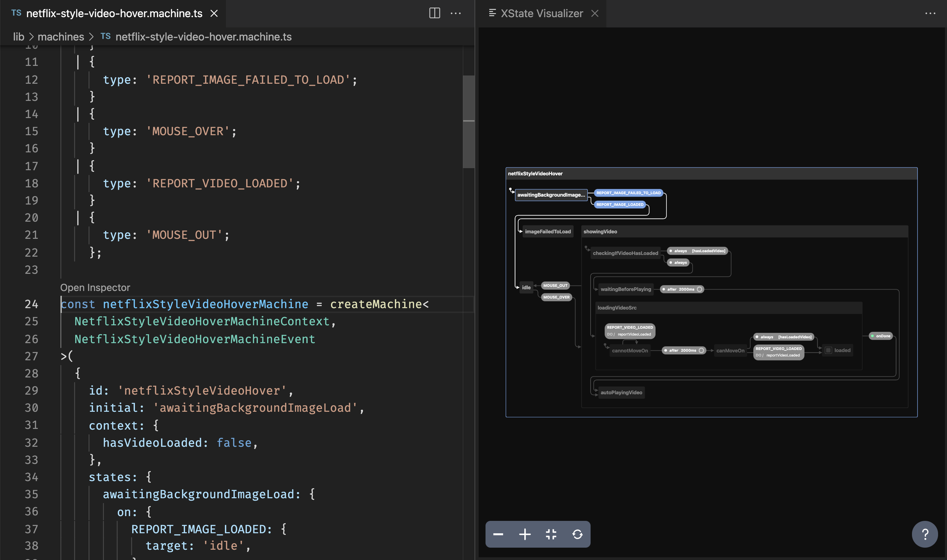Image resolution: width=947 pixels, height=560 pixels.
Task: Click the MOUSE_OVER event pill in diagram
Action: 556,297
